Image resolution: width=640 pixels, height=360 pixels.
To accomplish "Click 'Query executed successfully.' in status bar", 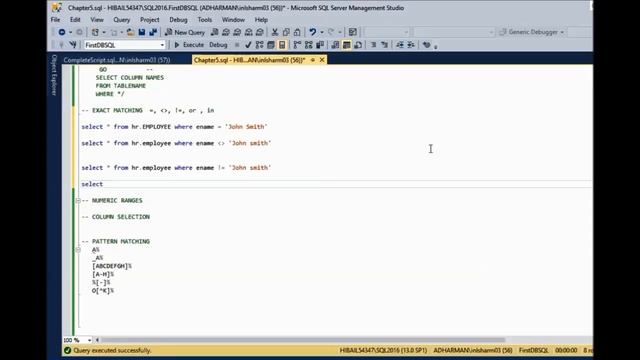I will pyautogui.click(x=112, y=350).
